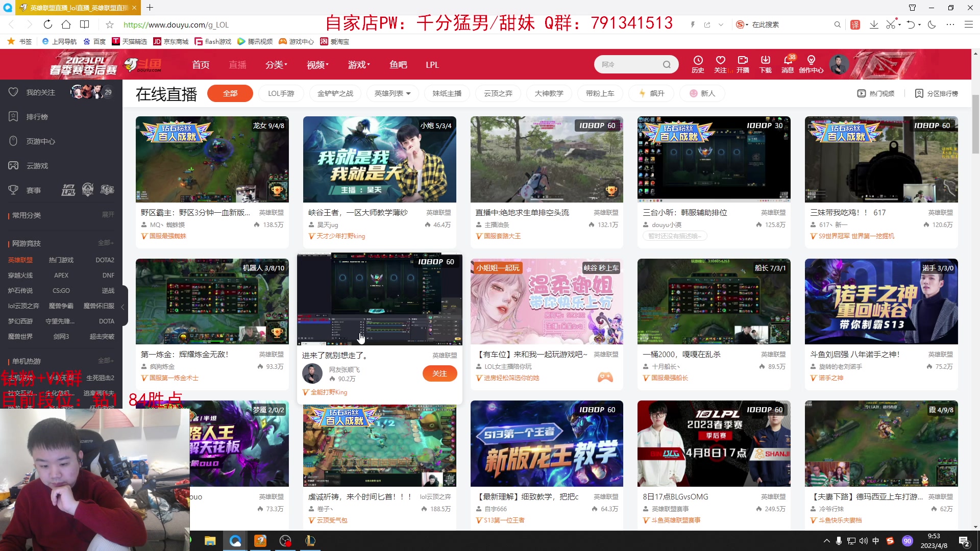Click the LPL logo in 赛事 row
This screenshot has width=980, height=551.
(68, 190)
